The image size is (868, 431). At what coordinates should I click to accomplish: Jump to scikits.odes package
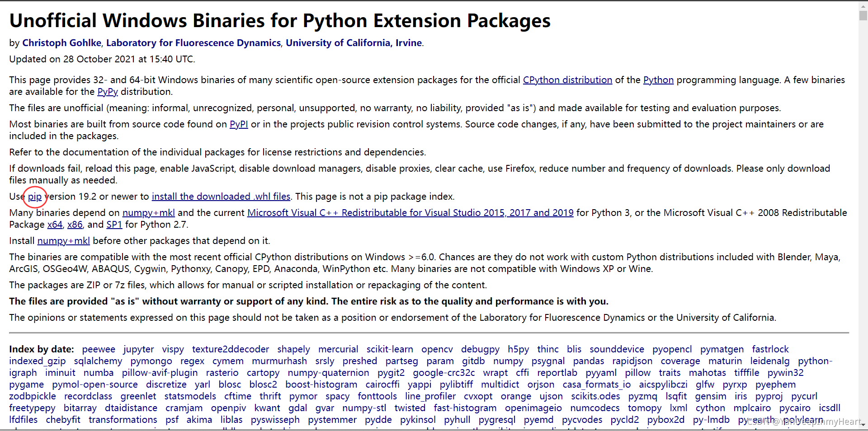596,396
